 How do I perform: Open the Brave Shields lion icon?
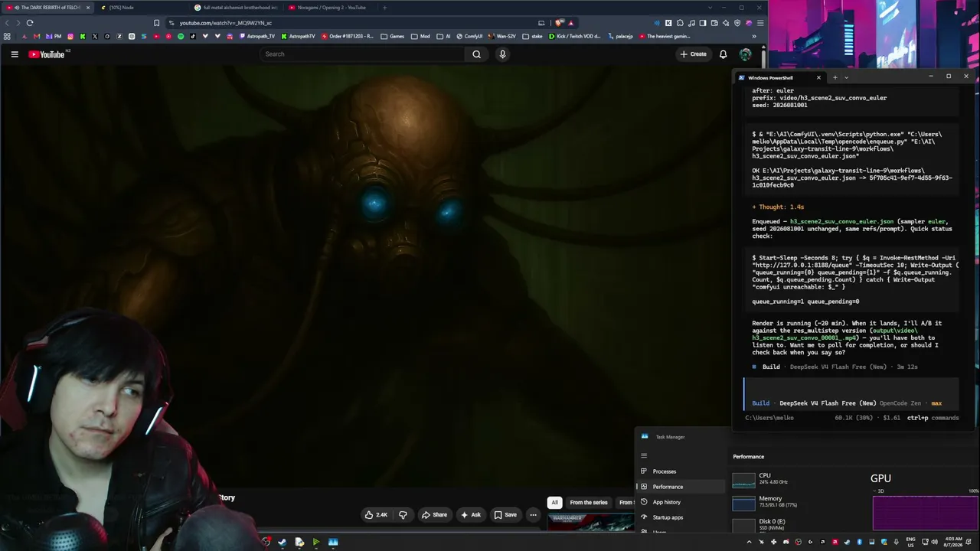(559, 23)
